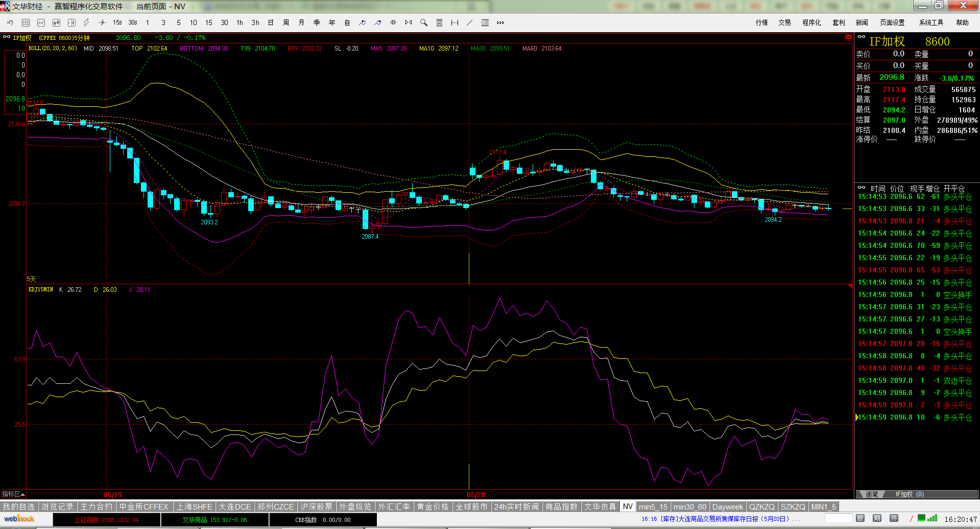Click the lightning tick chart icon
The image size is (980, 529).
(x=86, y=22)
